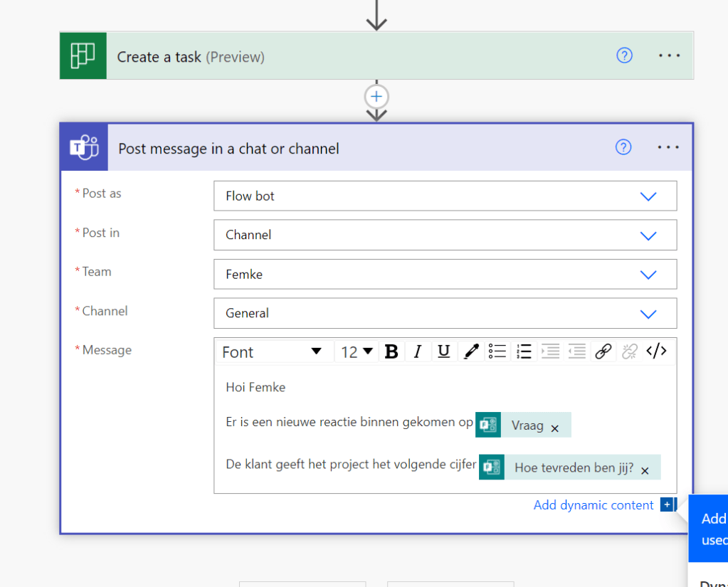Open the Team dropdown showing Femke
728x587 pixels.
(648, 275)
